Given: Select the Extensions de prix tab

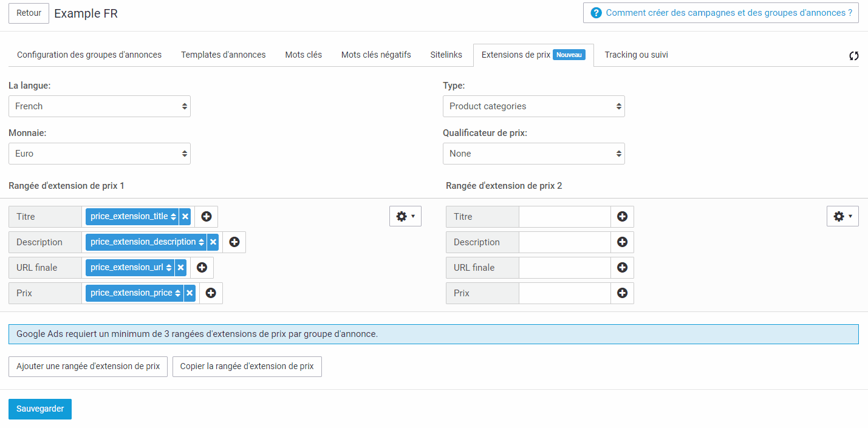Looking at the screenshot, I should [533, 55].
